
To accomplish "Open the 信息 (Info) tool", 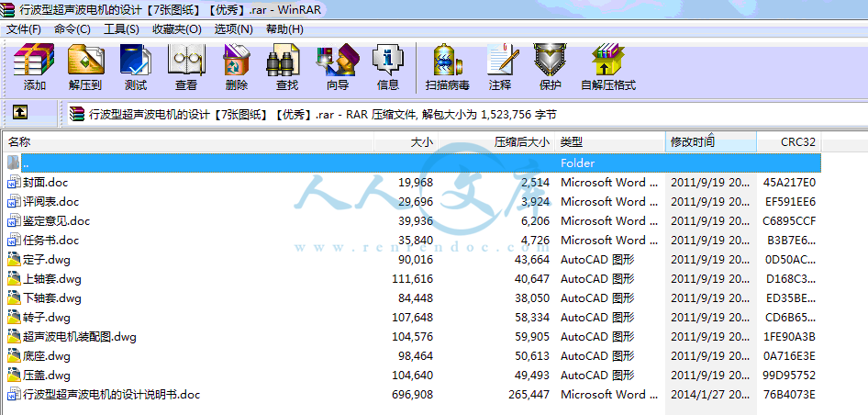I will click(387, 60).
